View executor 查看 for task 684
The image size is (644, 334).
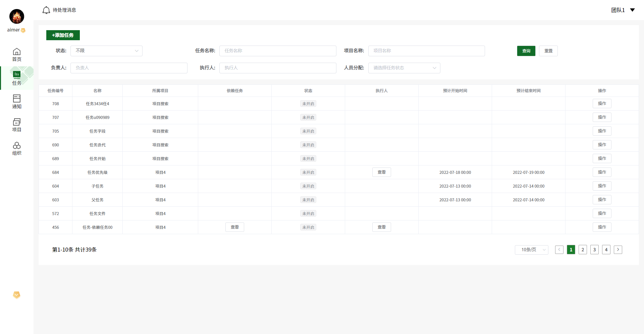(x=382, y=172)
